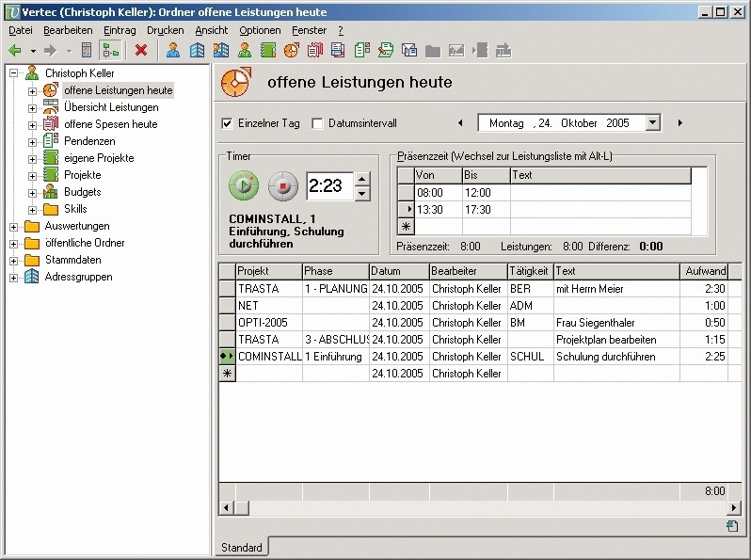This screenshot has width=751, height=560.
Task: Click the green back arrow in toolbar
Action: pos(15,50)
